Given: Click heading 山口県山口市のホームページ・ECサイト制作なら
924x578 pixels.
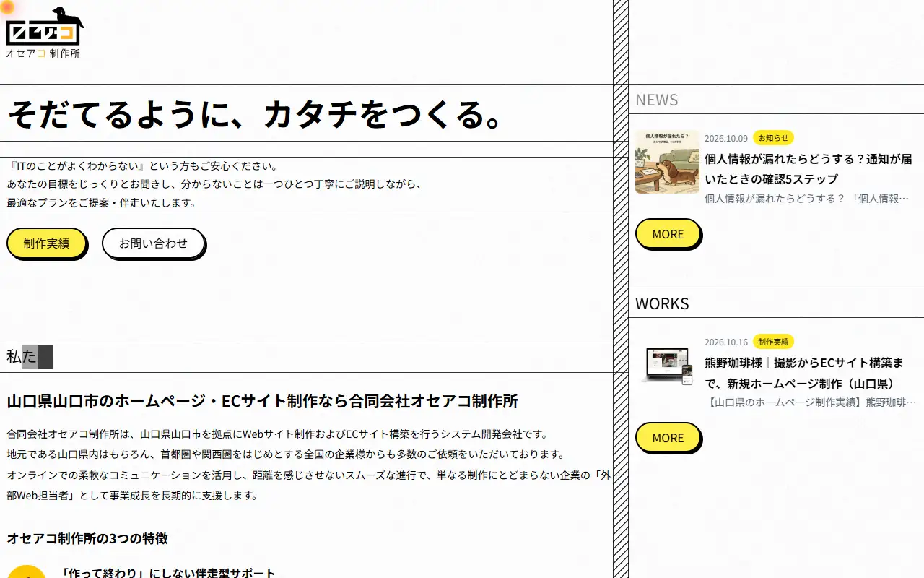Looking at the screenshot, I should pos(262,401).
